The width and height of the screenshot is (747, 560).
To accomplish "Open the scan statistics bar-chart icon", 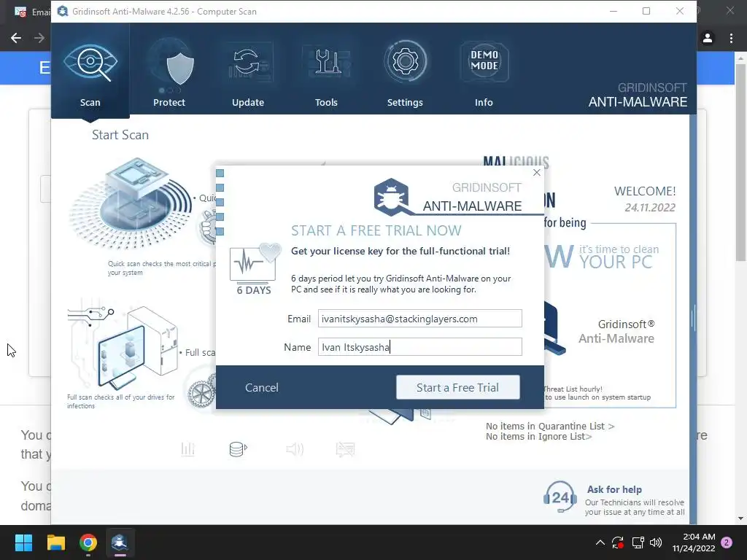I will tap(187, 449).
